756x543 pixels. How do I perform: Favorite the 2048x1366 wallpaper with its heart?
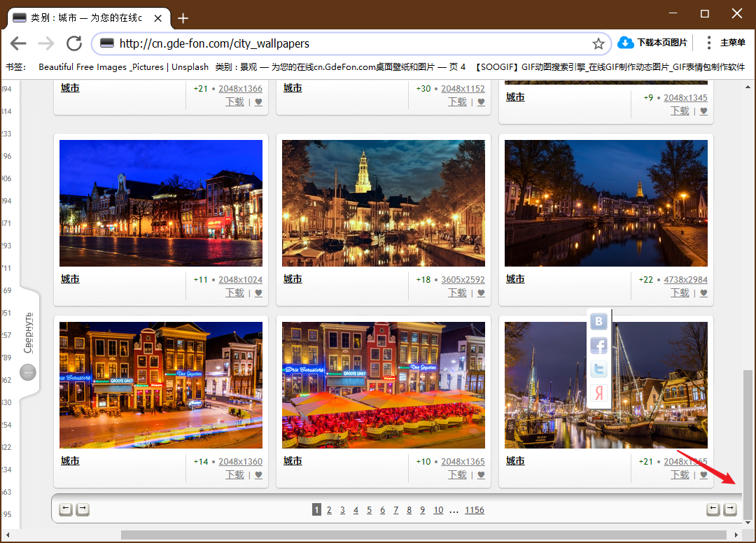pyautogui.click(x=258, y=102)
